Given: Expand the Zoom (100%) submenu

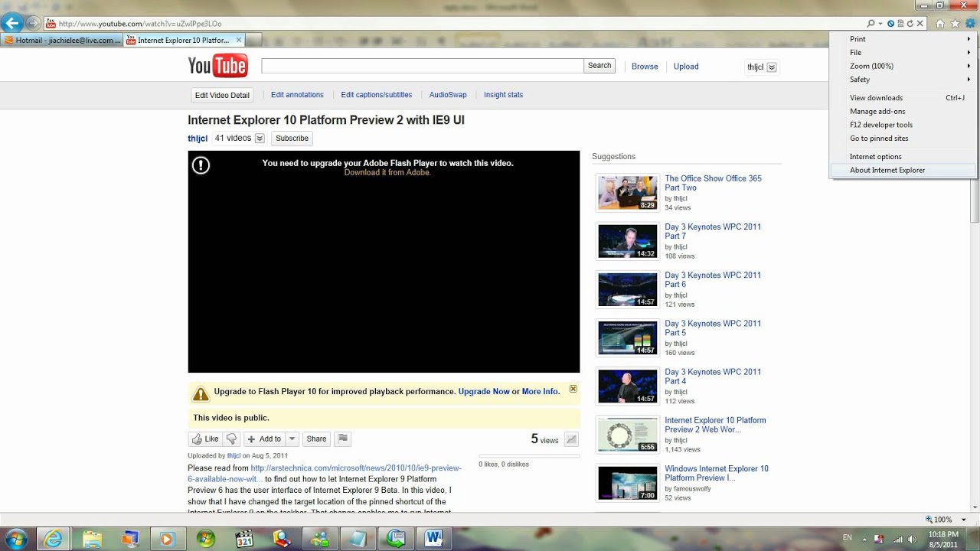Looking at the screenshot, I should (903, 66).
